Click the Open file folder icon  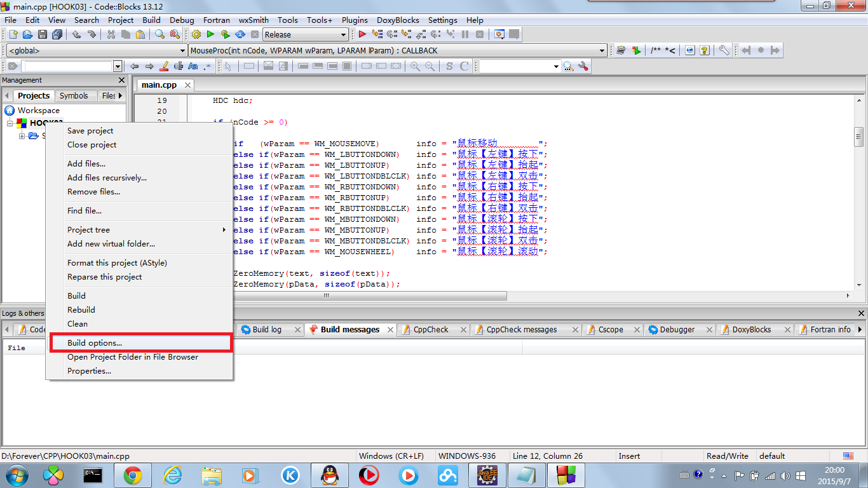tap(27, 34)
